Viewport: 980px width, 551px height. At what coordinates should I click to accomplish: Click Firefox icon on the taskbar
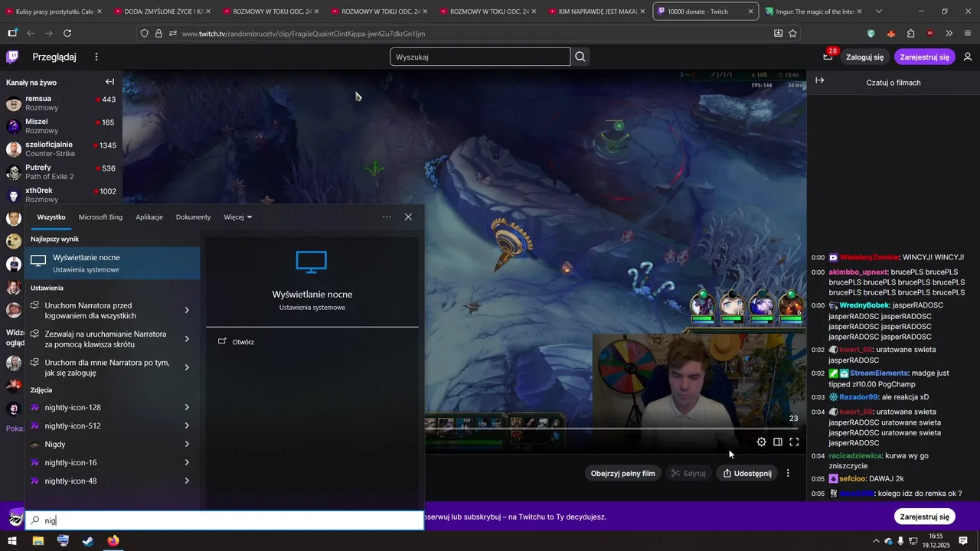(x=113, y=541)
